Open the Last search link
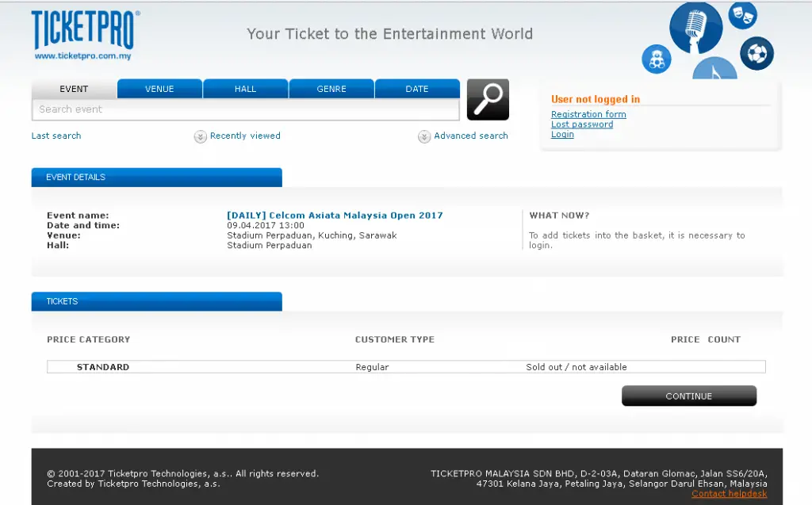The height and width of the screenshot is (505, 812). 56,136
